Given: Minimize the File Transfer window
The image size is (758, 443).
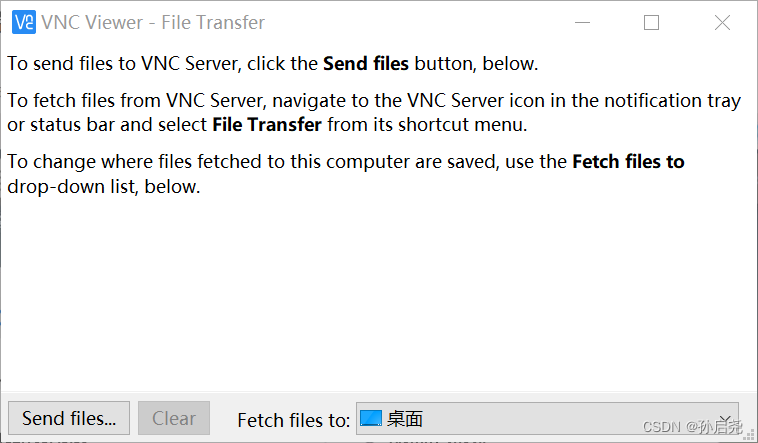Looking at the screenshot, I should [x=580, y=22].
